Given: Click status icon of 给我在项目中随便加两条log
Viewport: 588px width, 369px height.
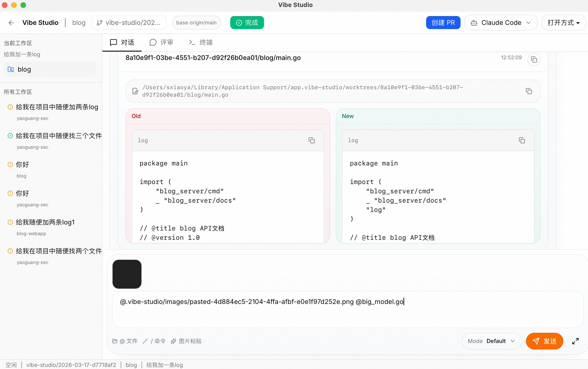Looking at the screenshot, I should (10, 107).
